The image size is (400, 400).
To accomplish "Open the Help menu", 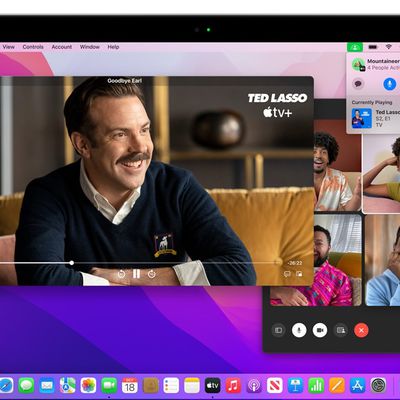I will click(113, 47).
